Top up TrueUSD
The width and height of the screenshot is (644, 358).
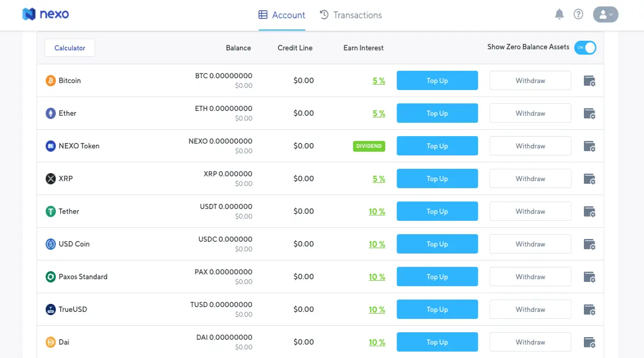point(437,309)
